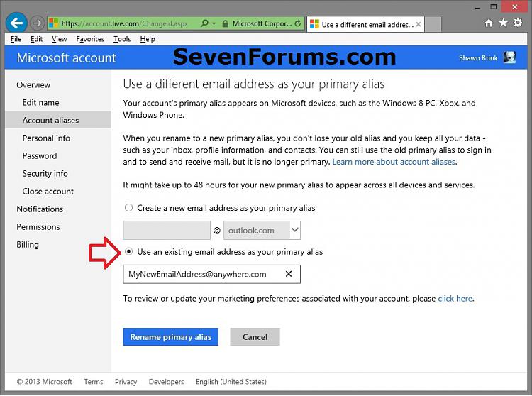Screen dimensions: 532x396
Task: Maximize the browser window
Action: (x=494, y=6)
